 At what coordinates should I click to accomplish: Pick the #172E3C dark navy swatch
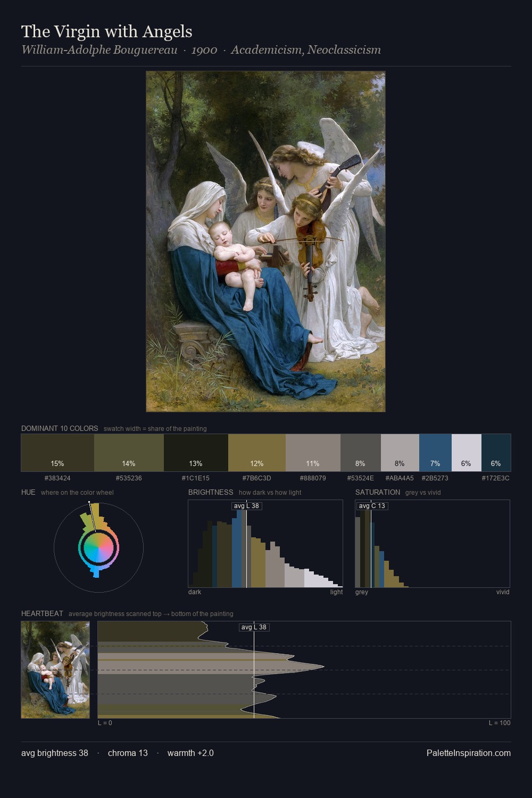496,453
